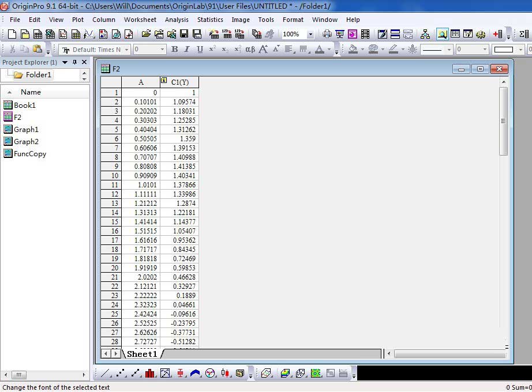Image resolution: width=532 pixels, height=392 pixels.
Task: Toggle underline text formatting
Action: [x=200, y=50]
